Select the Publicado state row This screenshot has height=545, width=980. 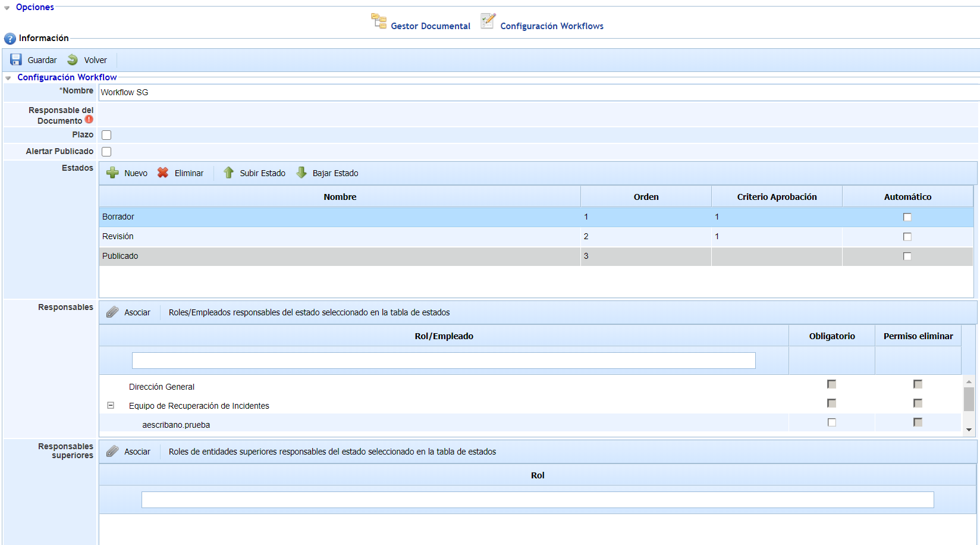pos(339,256)
